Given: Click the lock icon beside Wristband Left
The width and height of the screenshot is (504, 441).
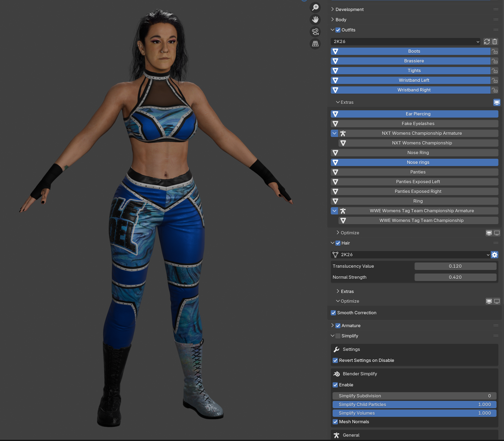Looking at the screenshot, I should (x=495, y=80).
